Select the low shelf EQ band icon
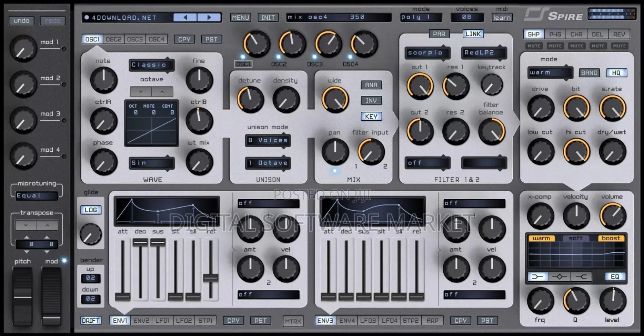 pos(538,276)
